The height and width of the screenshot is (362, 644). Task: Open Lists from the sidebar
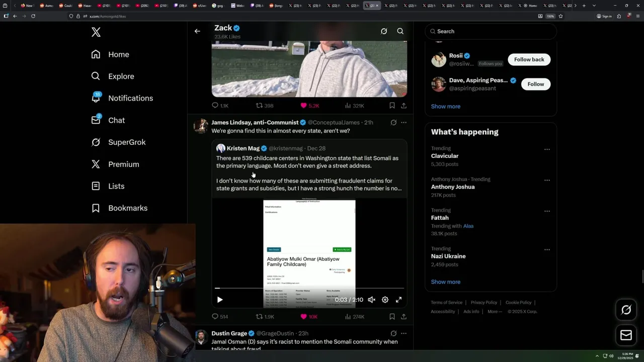pyautogui.click(x=108, y=186)
